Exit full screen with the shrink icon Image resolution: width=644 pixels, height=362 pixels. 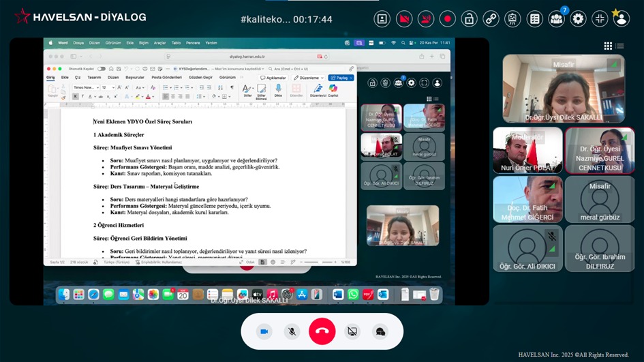(x=600, y=18)
